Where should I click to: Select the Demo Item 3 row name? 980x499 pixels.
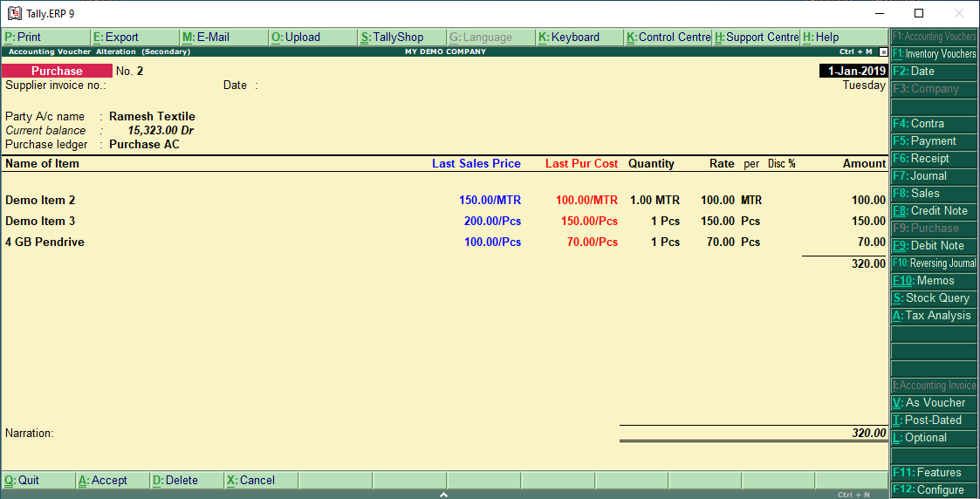click(40, 221)
